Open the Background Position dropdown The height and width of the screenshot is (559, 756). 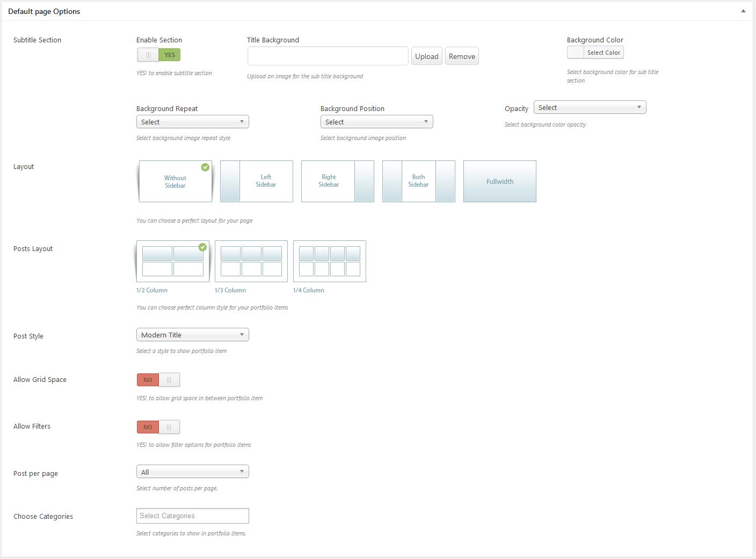(376, 122)
